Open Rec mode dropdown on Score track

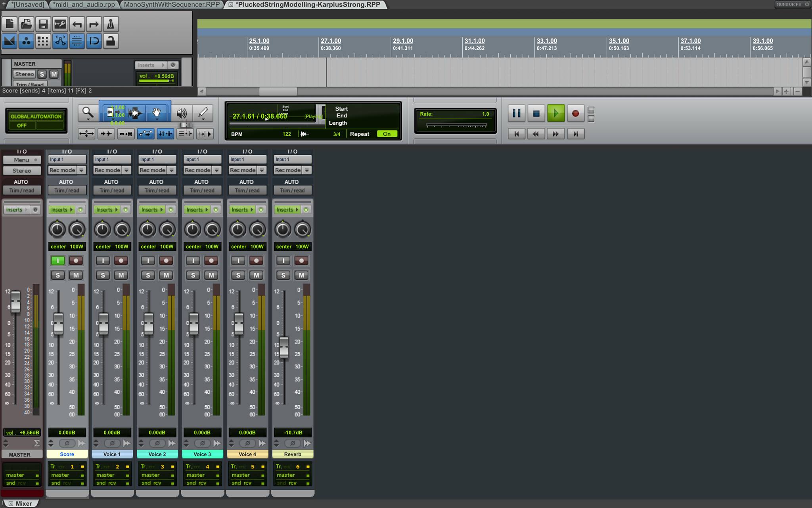[81, 170]
